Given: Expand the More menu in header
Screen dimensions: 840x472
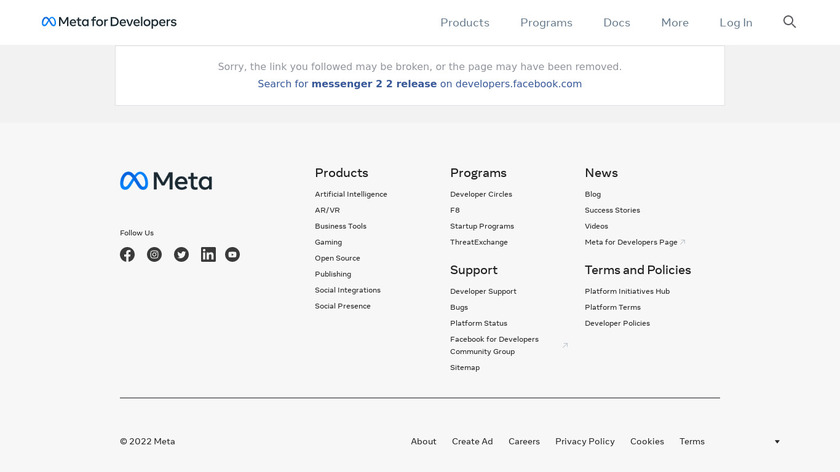Looking at the screenshot, I should pyautogui.click(x=674, y=22).
